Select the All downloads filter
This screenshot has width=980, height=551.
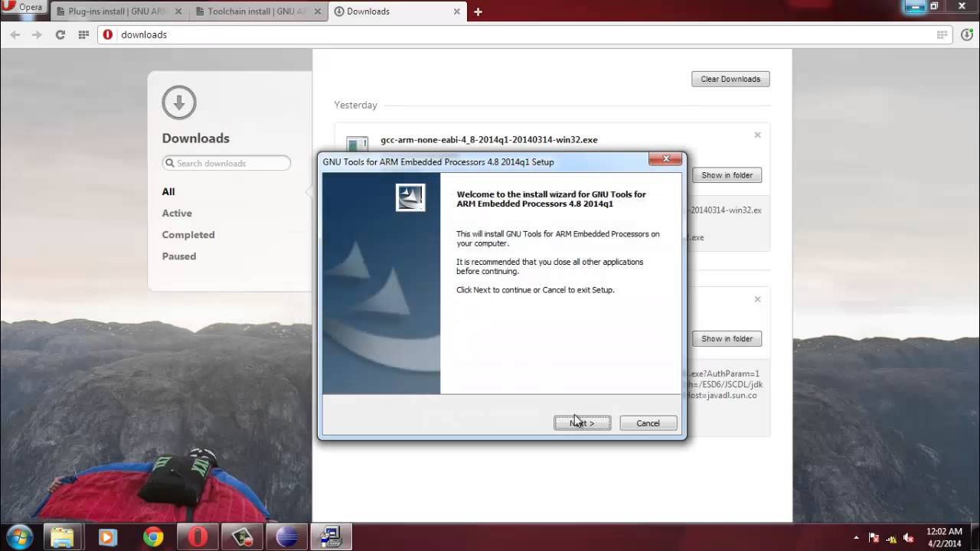tap(168, 191)
